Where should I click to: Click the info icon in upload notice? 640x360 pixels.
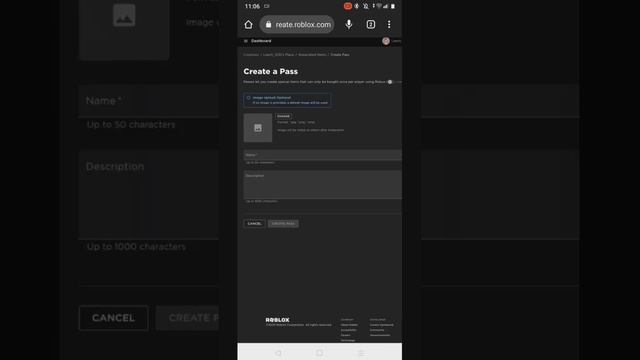pos(248,98)
